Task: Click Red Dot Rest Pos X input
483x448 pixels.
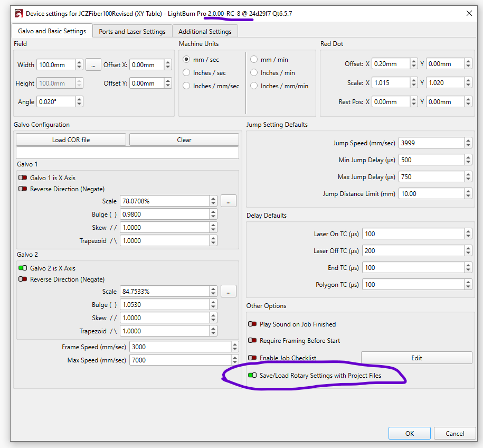Action: [391, 102]
